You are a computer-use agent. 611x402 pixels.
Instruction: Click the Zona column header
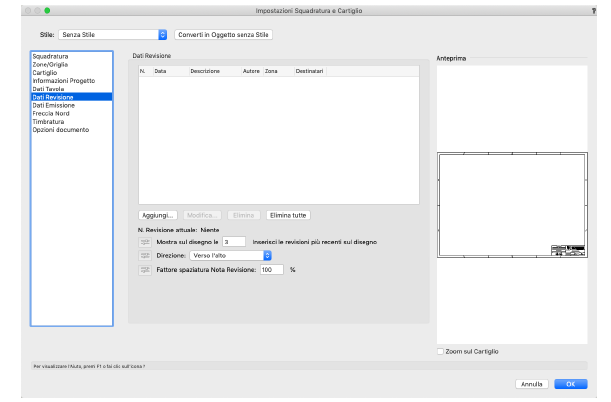[x=279, y=71]
